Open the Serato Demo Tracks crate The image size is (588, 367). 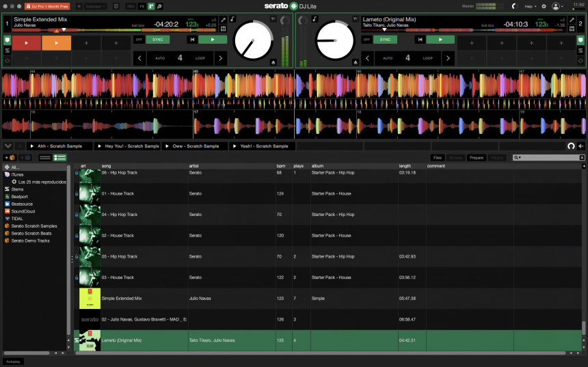30,241
